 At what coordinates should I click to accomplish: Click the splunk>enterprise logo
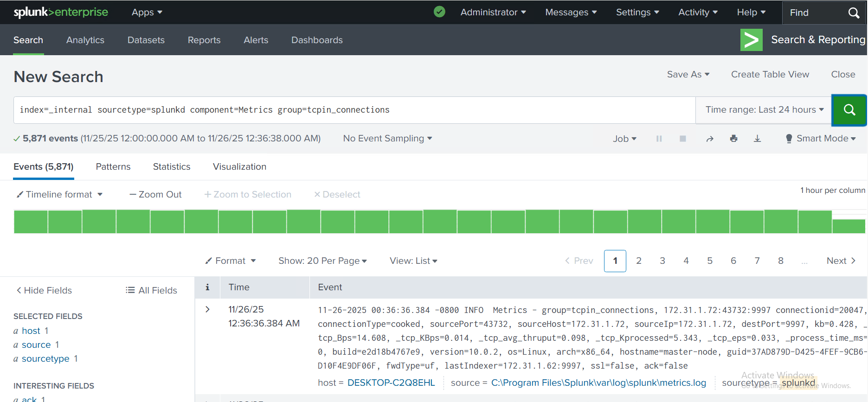pos(61,12)
